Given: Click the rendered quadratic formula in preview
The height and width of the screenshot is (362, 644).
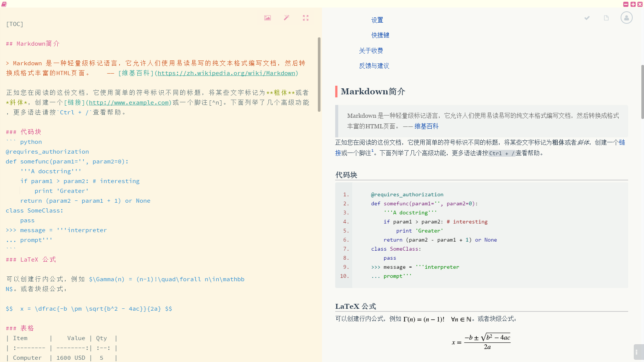Looking at the screenshot, I should point(481,342).
